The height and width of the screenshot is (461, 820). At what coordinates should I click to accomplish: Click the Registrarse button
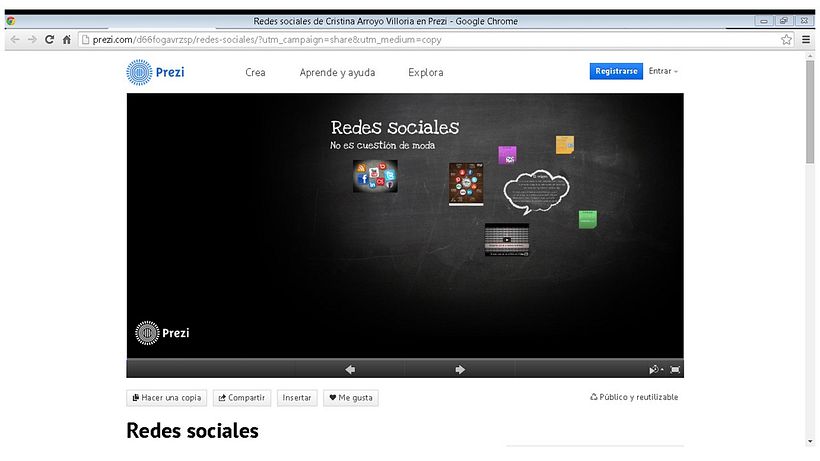[616, 71]
